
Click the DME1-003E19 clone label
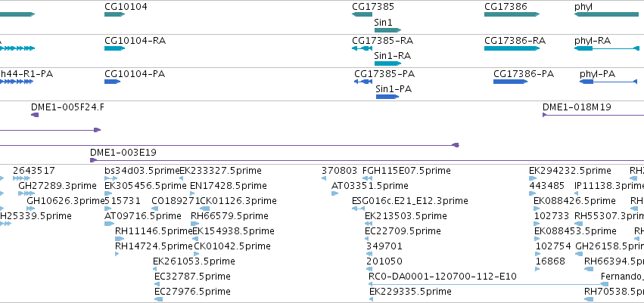tap(123, 153)
